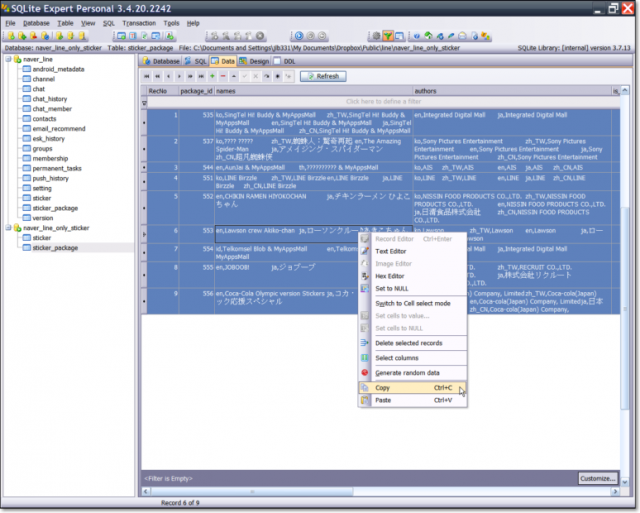Go to first record navigator button
This screenshot has width=640, height=513.
147,76
